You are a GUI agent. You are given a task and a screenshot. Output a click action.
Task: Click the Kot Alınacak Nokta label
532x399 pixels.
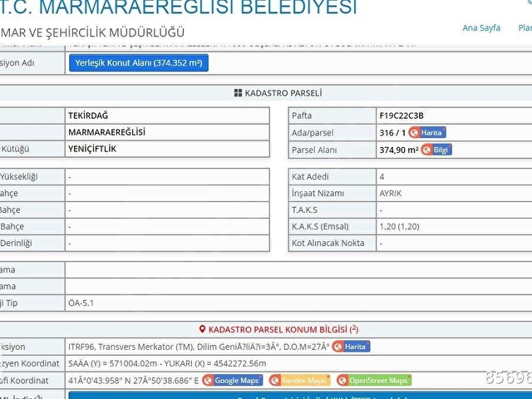tap(328, 244)
